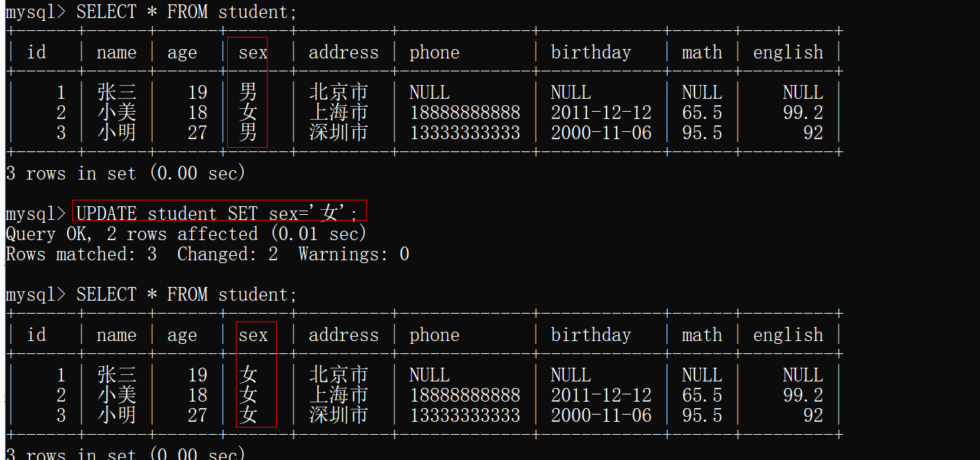Click 女 in 小明's row of second table
The image size is (980, 460).
coord(248,415)
